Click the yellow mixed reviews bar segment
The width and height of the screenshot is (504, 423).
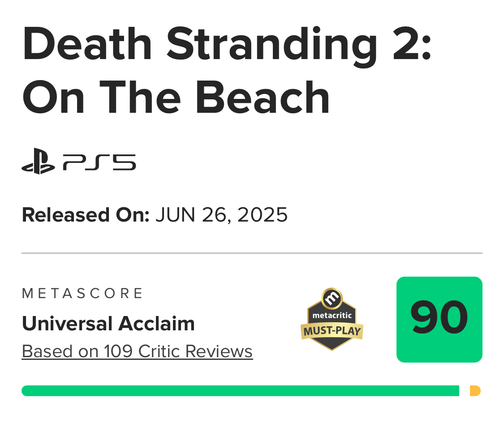(475, 391)
